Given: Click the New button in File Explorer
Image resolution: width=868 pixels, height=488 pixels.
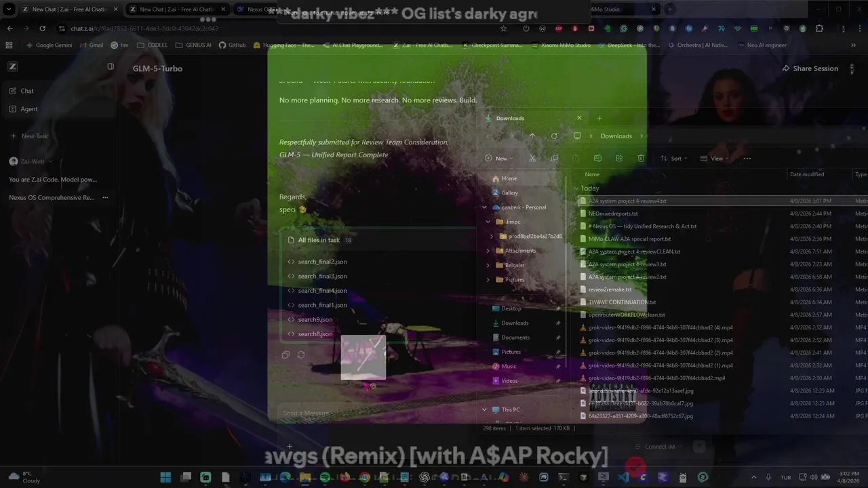Looking at the screenshot, I should tap(499, 159).
